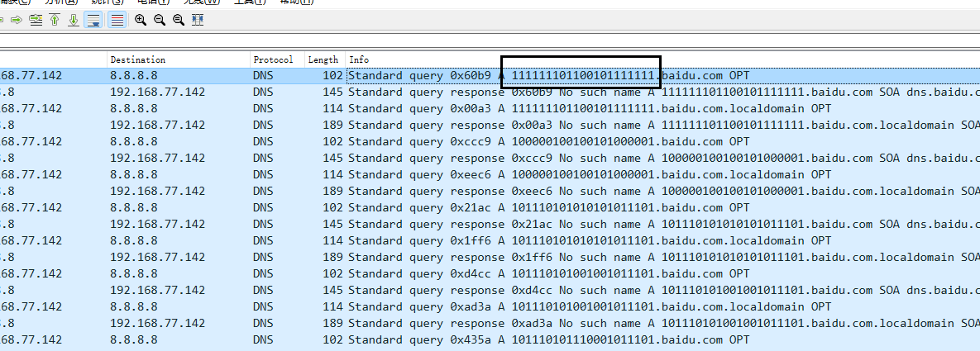Sort by the Protocol column header
This screenshot has height=351, width=980.
[277, 60]
